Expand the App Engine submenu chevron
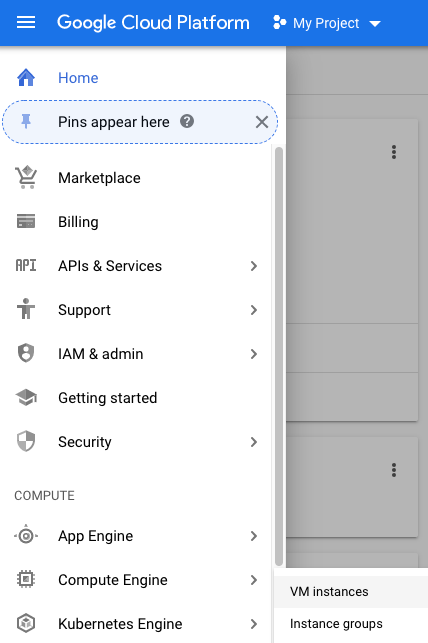This screenshot has width=428, height=643. click(254, 536)
